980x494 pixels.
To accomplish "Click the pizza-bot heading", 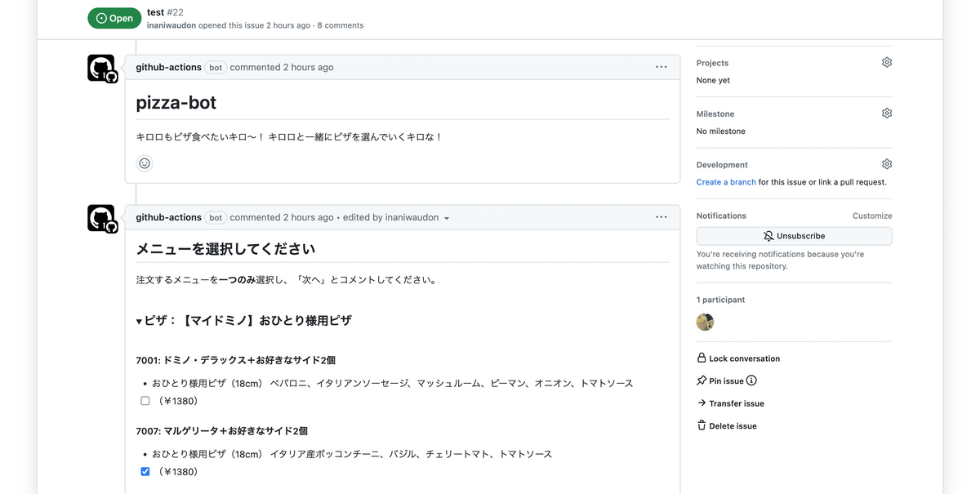I will pyautogui.click(x=176, y=103).
